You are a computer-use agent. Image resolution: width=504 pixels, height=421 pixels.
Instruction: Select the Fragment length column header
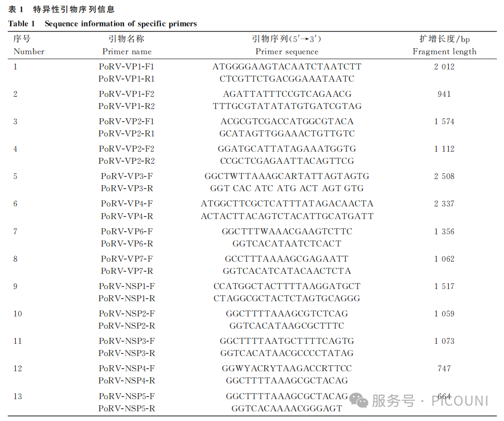pos(444,51)
